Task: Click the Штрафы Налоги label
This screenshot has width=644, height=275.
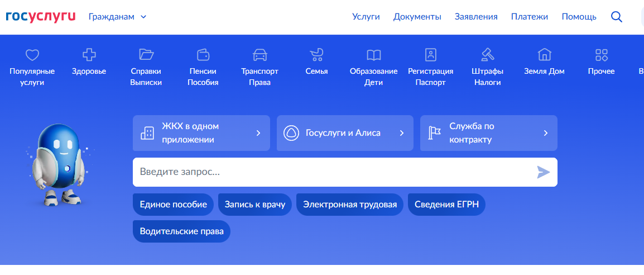Action: pos(488,77)
